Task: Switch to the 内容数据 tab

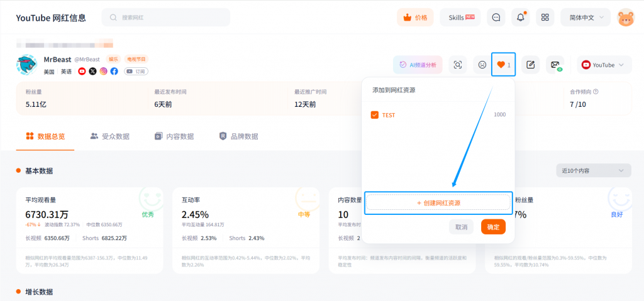Action: click(174, 137)
